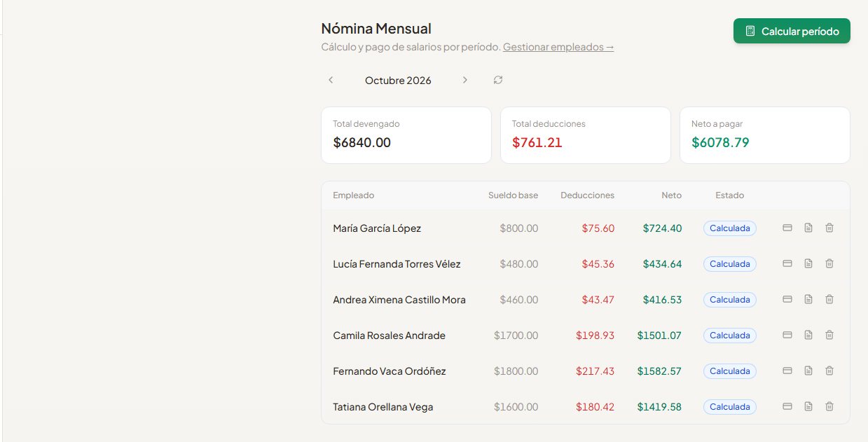Viewport: 868px width, 442px height.
Task: Click the Neto column header
Action: click(671, 195)
